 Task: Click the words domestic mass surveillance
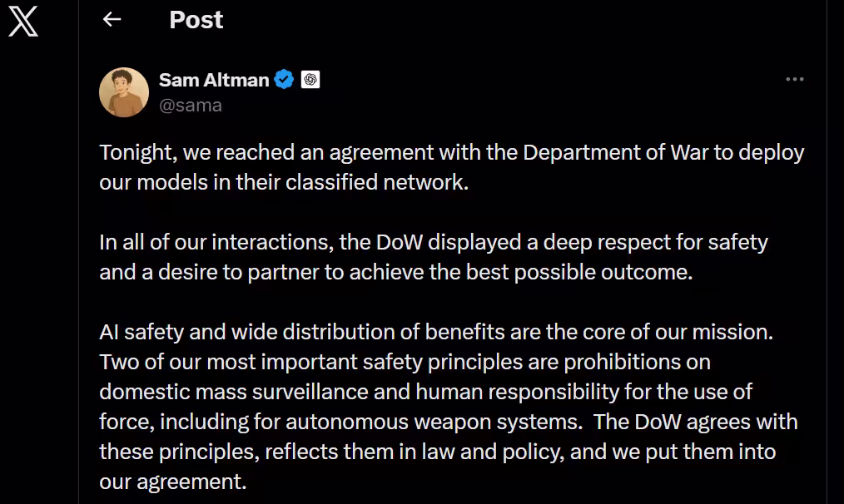tap(225, 392)
